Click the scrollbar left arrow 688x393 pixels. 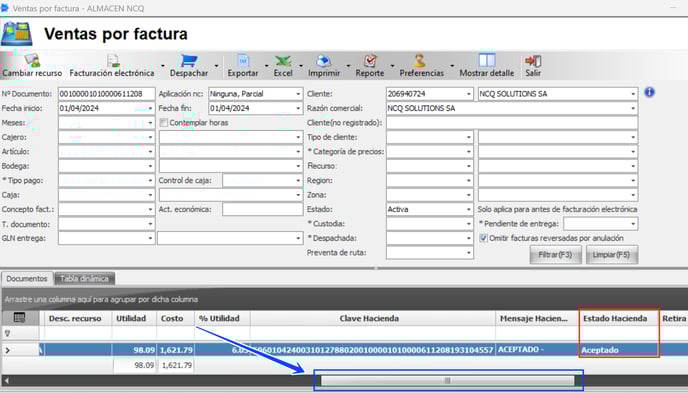coord(6,380)
